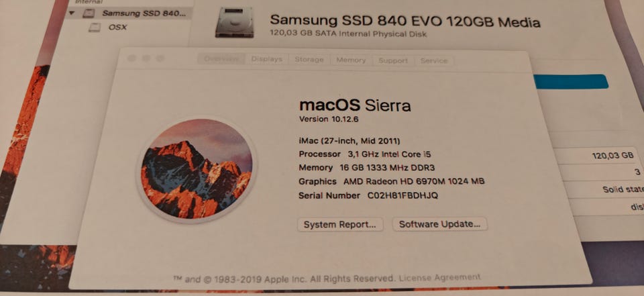Click the green zoom window button
Screen dimensions: 644x296
click(x=160, y=58)
